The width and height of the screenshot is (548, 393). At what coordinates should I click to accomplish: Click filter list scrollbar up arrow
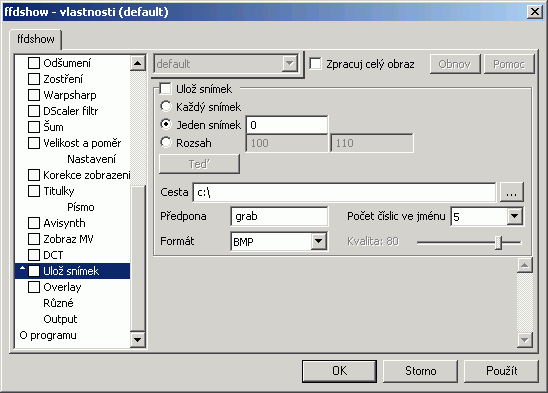coord(138,63)
